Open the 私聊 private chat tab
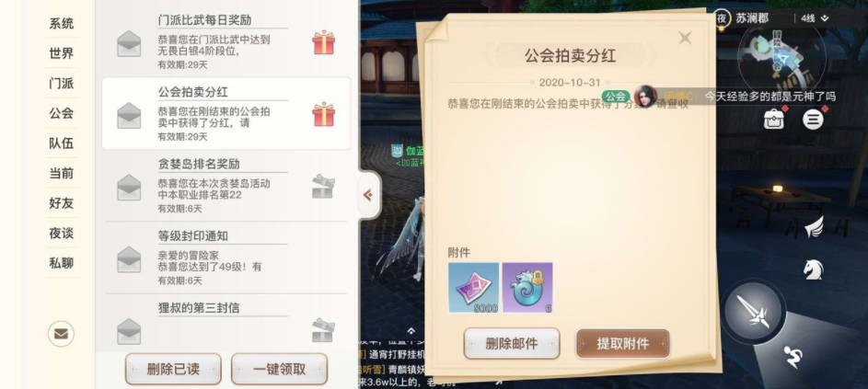868x389 pixels. (x=61, y=263)
